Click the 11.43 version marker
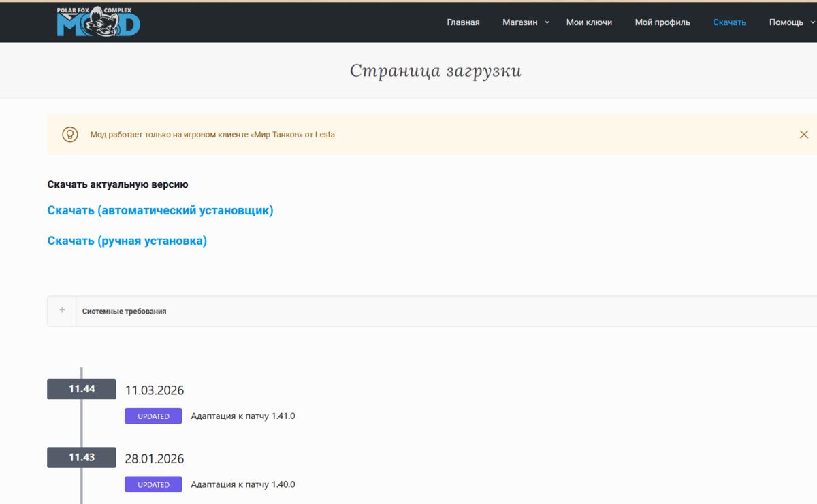This screenshot has width=817, height=504. click(82, 458)
